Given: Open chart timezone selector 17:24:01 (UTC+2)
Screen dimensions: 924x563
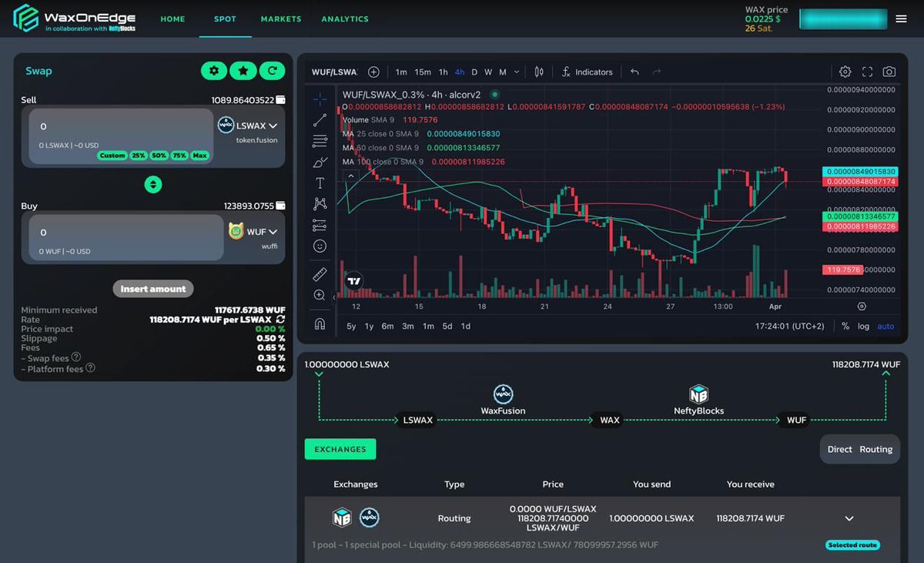Looking at the screenshot, I should 790,326.
